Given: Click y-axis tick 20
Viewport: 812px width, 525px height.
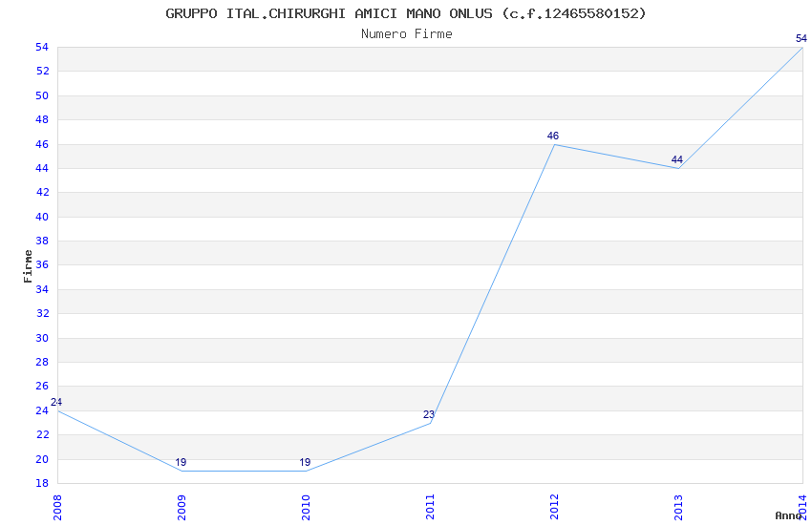Looking at the screenshot, I should click(x=42, y=459).
